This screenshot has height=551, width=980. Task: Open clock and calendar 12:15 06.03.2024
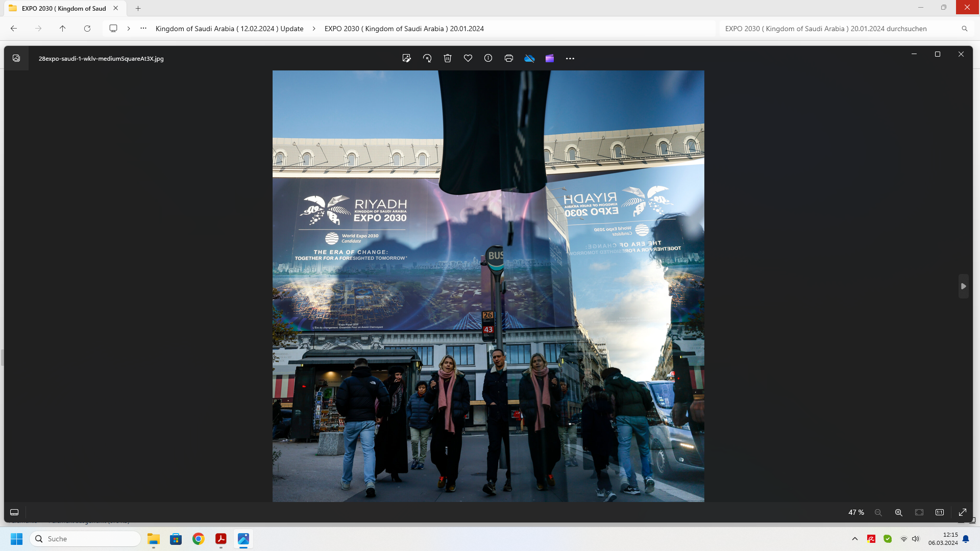(943, 539)
